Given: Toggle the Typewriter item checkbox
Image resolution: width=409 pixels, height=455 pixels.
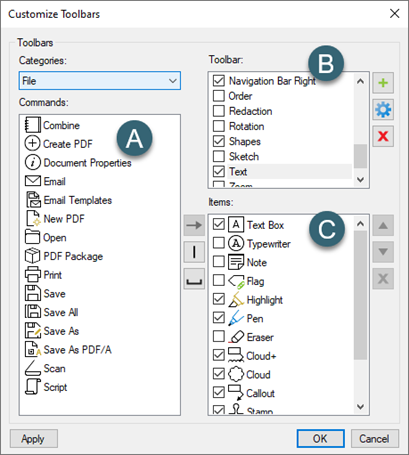Looking at the screenshot, I should coord(219,243).
